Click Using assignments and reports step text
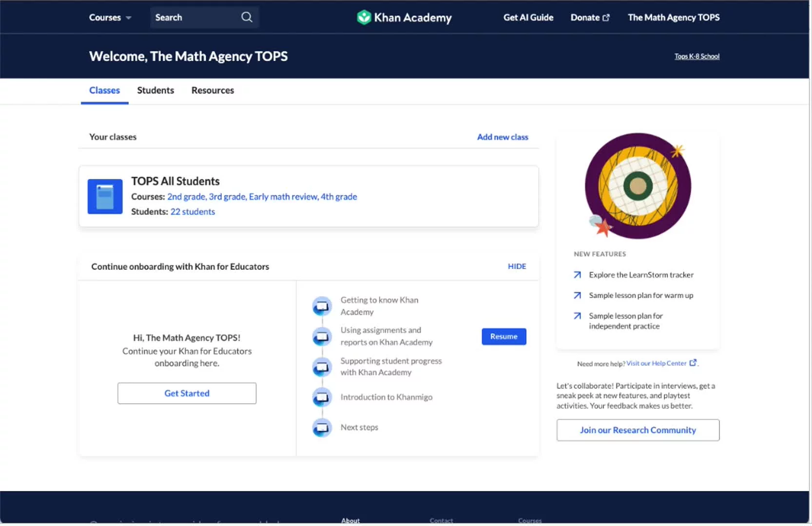This screenshot has height=526, width=812. pos(387,336)
